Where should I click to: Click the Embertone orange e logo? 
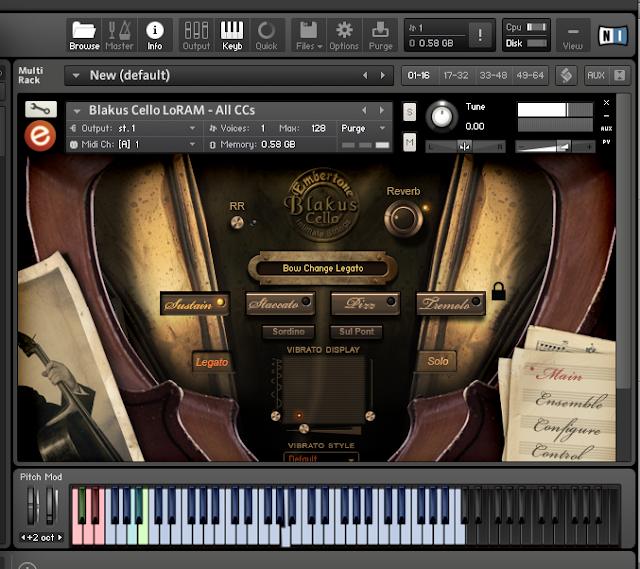point(40,136)
